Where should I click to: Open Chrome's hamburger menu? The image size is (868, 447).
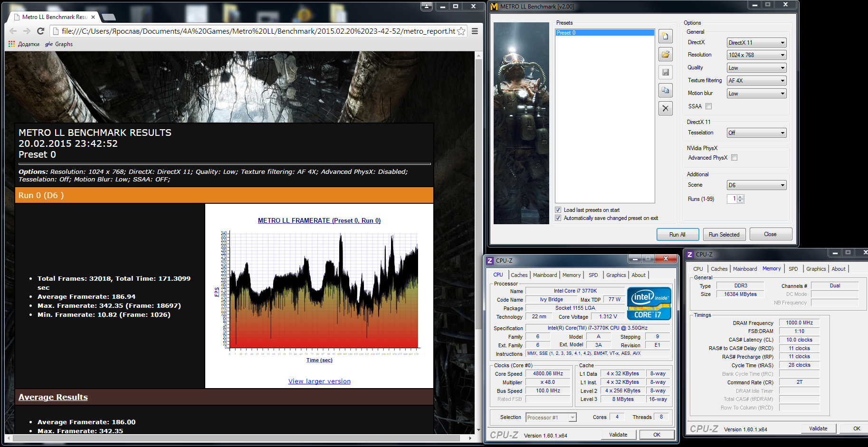pyautogui.click(x=475, y=31)
